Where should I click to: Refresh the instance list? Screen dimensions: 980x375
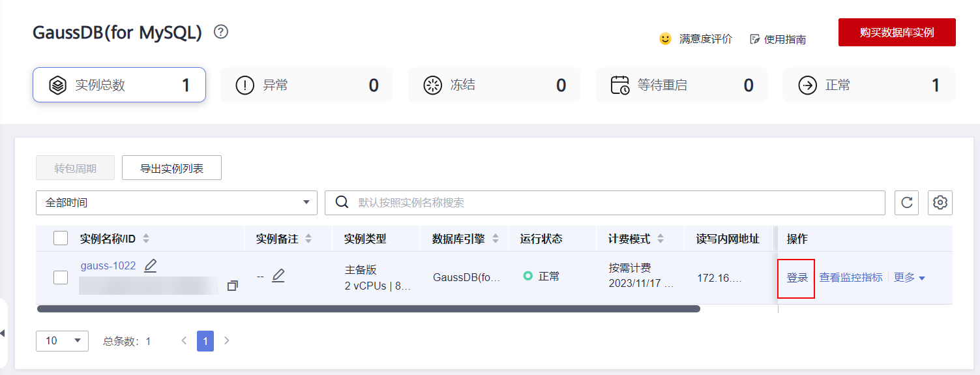pyautogui.click(x=906, y=203)
